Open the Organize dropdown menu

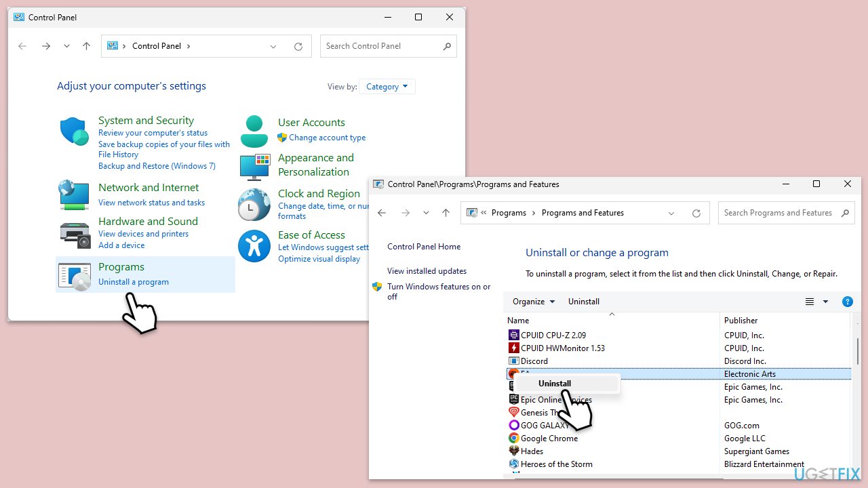click(x=534, y=302)
